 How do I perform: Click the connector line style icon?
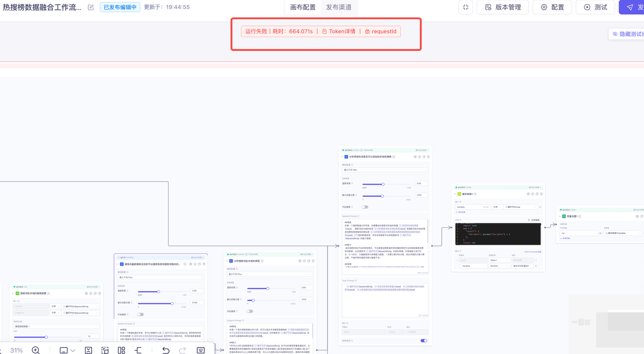pyautogui.click(x=138, y=350)
